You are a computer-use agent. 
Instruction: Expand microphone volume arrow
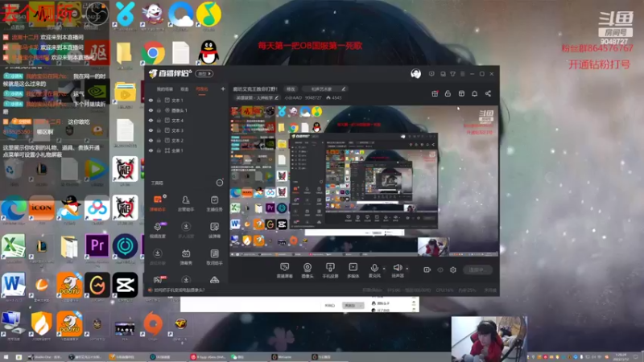click(384, 269)
